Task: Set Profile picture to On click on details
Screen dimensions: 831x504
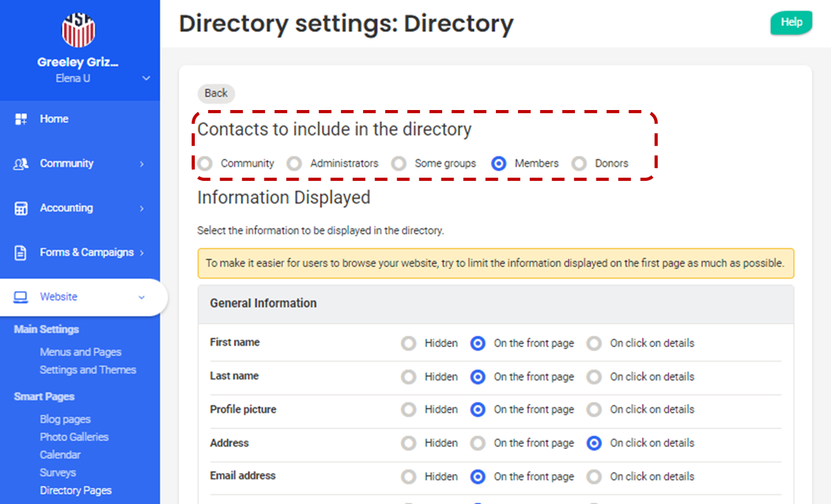Action: click(x=594, y=410)
